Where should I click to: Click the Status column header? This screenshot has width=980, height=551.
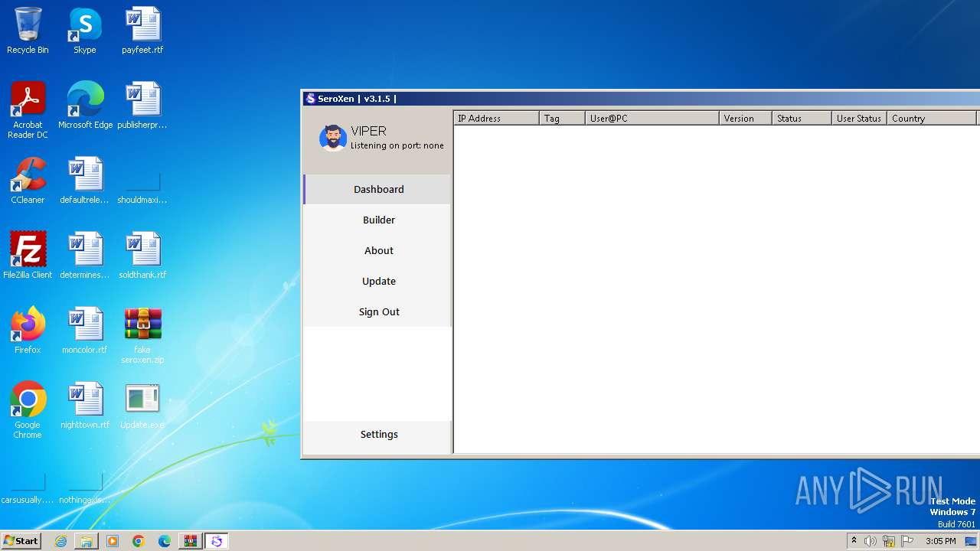pyautogui.click(x=802, y=118)
